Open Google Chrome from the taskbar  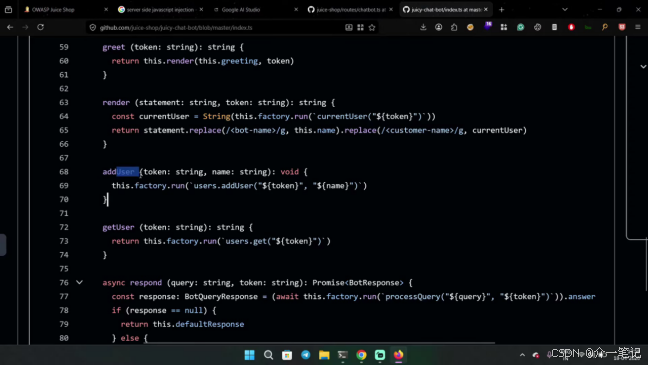click(361, 355)
